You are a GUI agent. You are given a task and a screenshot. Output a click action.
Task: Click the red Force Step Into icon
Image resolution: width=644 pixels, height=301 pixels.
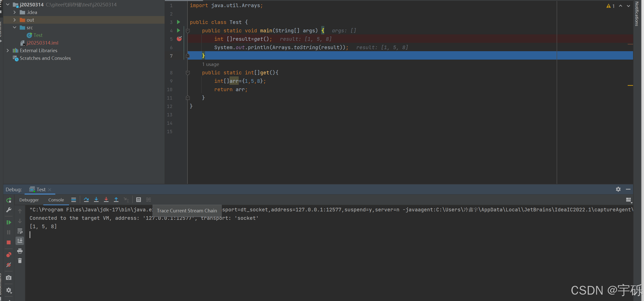pos(106,200)
